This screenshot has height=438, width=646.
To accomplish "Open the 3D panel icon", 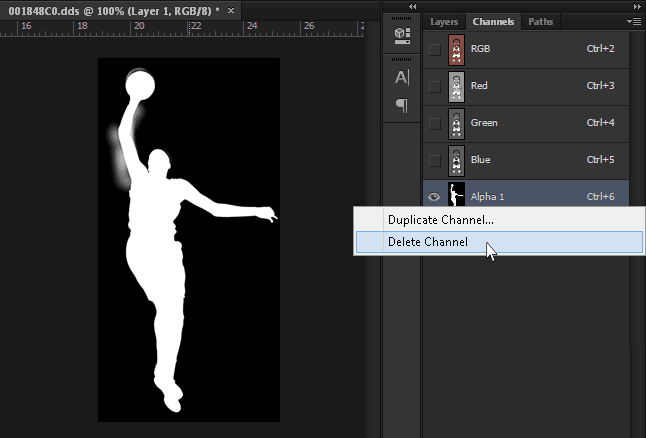I will point(402,35).
